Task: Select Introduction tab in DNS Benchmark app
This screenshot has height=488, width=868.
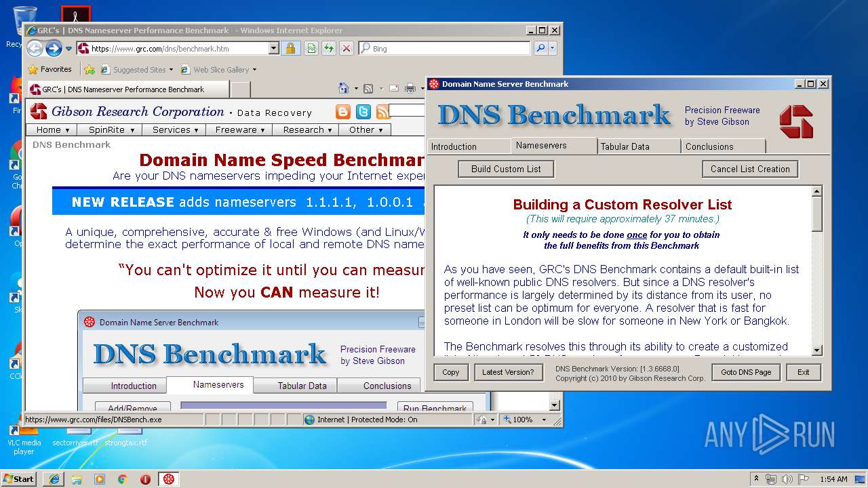Action: (x=469, y=146)
